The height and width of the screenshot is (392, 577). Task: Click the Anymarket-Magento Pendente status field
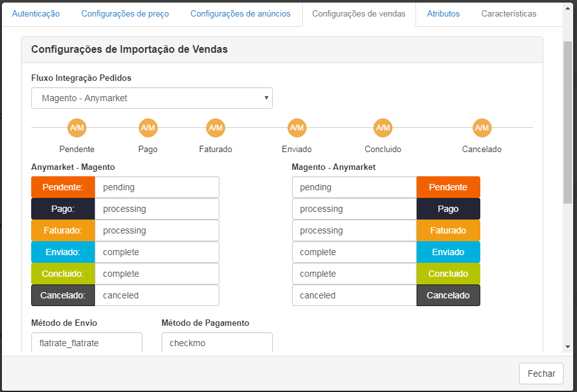click(x=157, y=187)
